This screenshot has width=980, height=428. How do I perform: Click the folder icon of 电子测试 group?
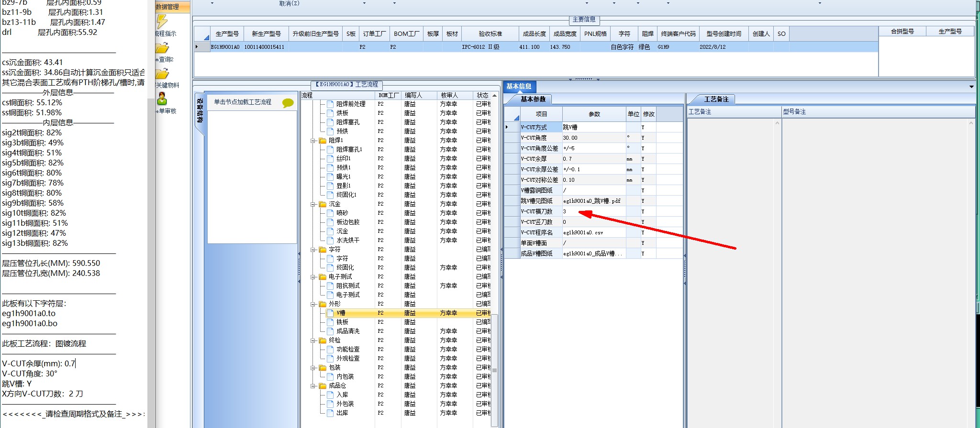click(323, 276)
